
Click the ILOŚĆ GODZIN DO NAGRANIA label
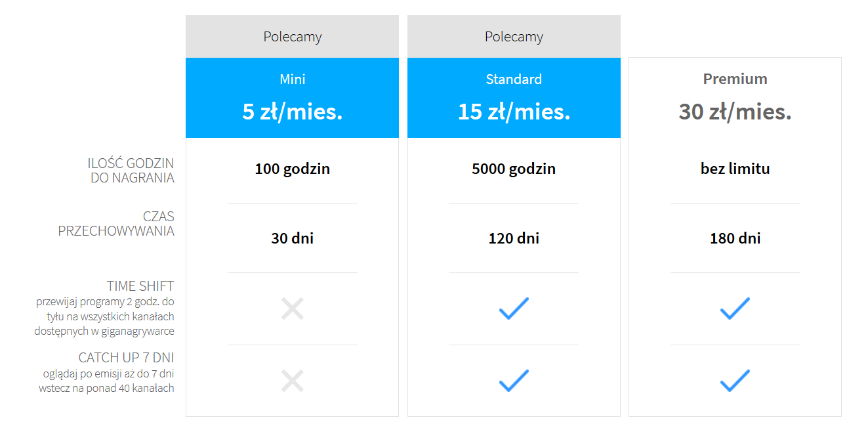131,170
